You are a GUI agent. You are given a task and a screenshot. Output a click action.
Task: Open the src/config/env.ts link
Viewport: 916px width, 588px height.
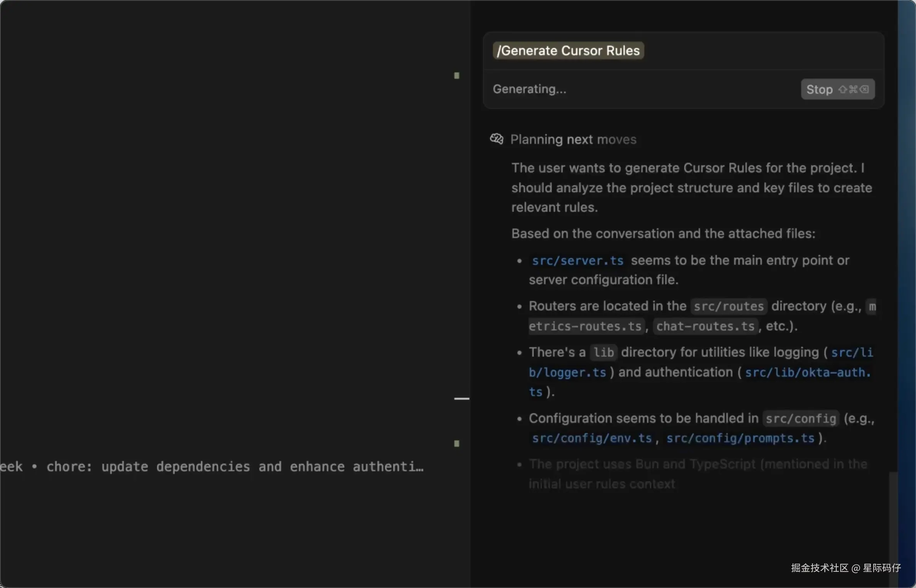pyautogui.click(x=591, y=438)
